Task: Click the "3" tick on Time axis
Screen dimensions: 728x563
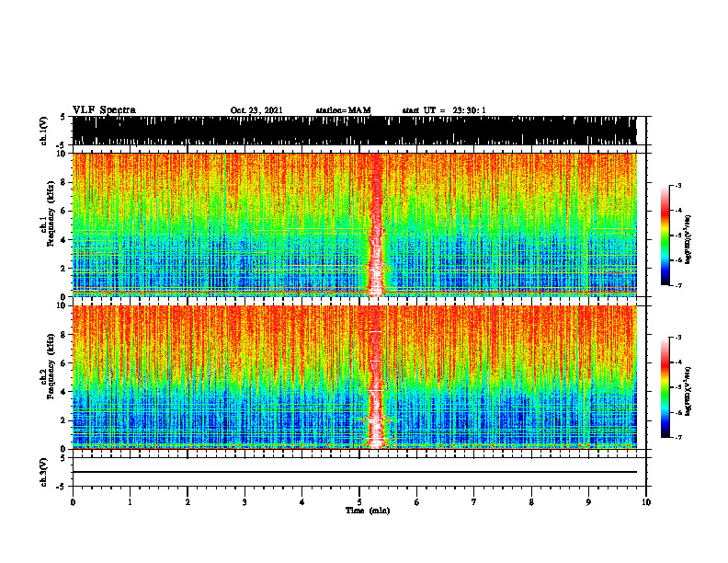Action: pos(245,502)
